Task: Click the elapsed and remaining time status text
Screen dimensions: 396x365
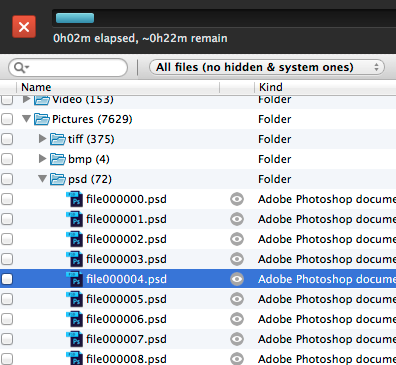Action: [x=140, y=38]
